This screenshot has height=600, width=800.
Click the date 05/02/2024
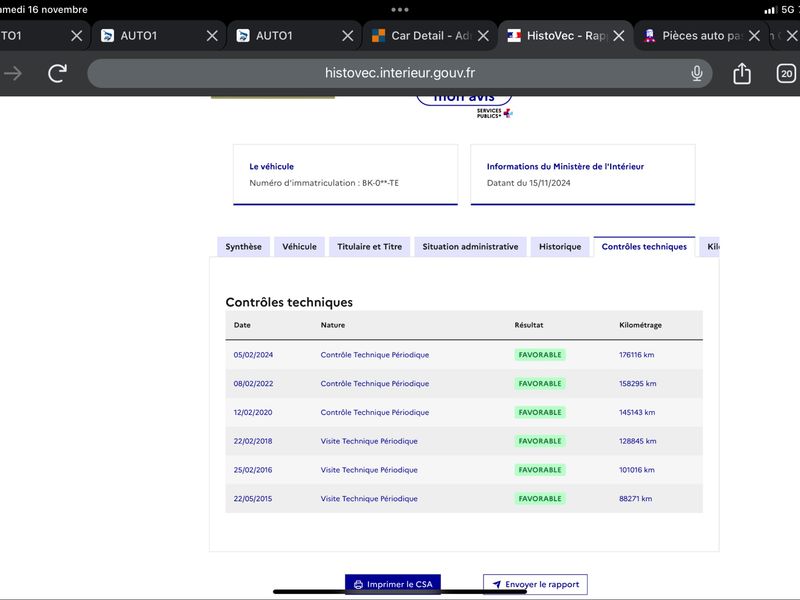tap(253, 355)
